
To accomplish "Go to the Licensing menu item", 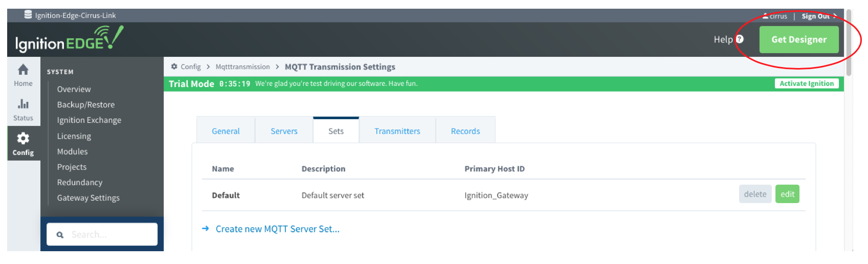I will (x=74, y=136).
